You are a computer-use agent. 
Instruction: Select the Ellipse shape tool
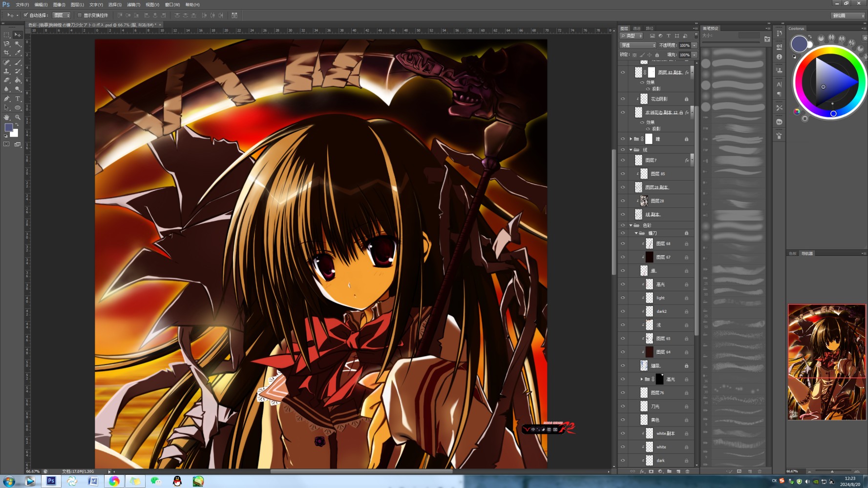(x=18, y=108)
